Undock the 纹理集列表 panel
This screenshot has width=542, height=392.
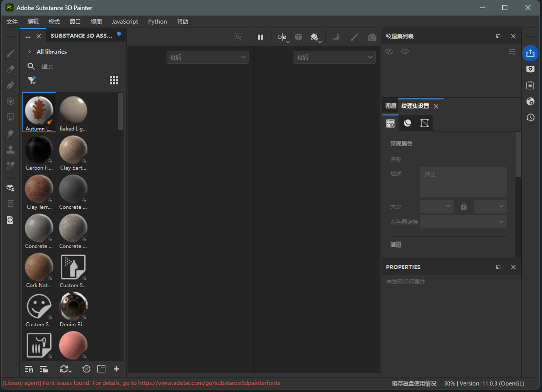(x=498, y=36)
